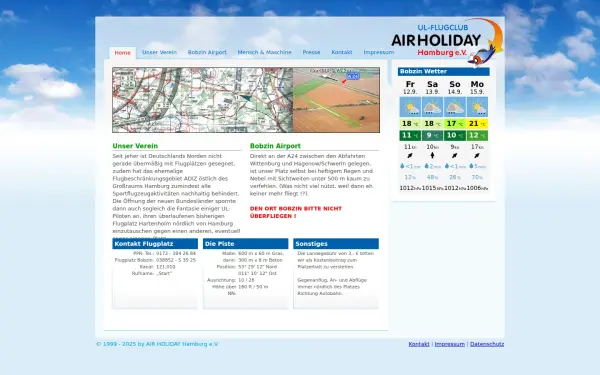Image resolution: width=600 pixels, height=375 pixels.
Task: Click Saturday's upward wind direction arrow
Action: [x=432, y=155]
